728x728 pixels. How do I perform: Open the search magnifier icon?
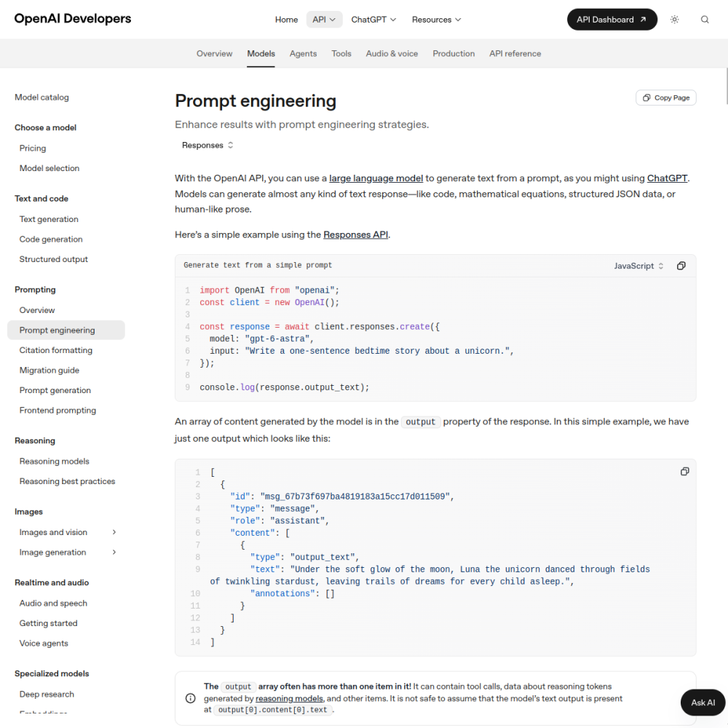704,20
